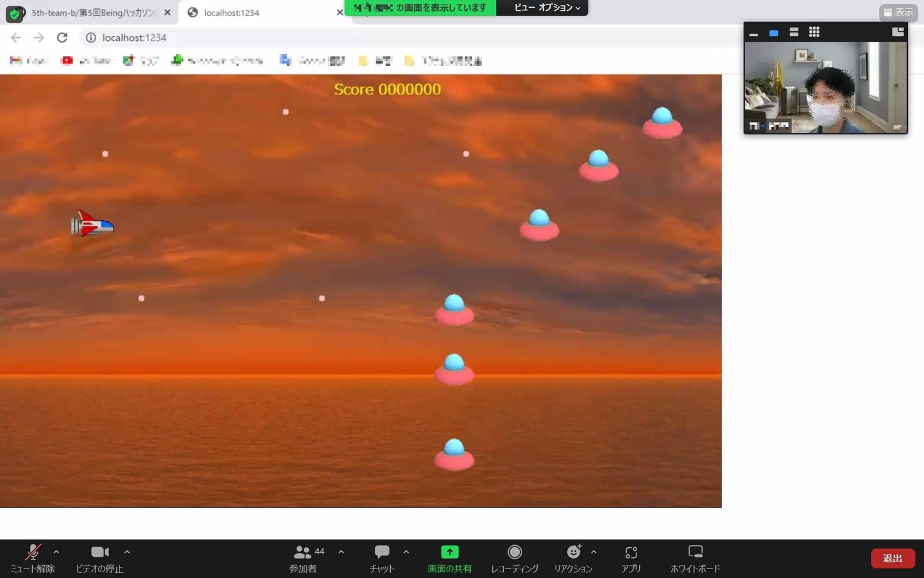Viewport: 924px width, 578px height.
Task: Click the green screen share icon
Action: point(450,552)
